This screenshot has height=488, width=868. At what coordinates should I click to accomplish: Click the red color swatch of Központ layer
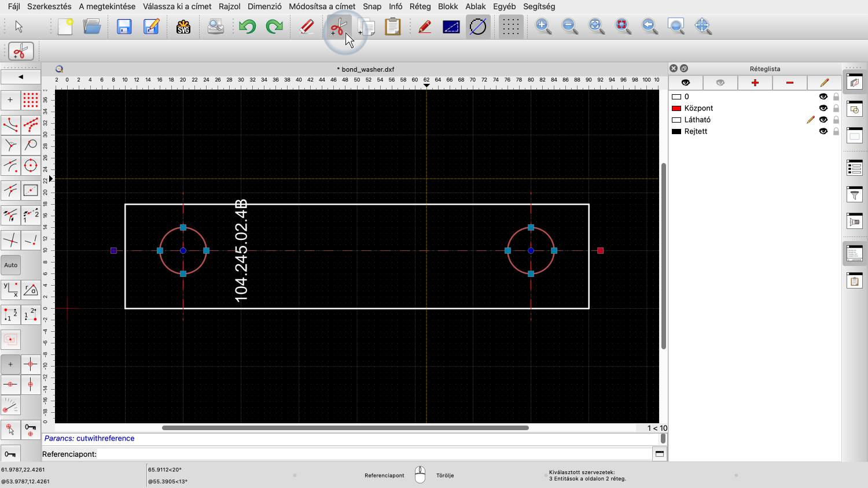(676, 108)
